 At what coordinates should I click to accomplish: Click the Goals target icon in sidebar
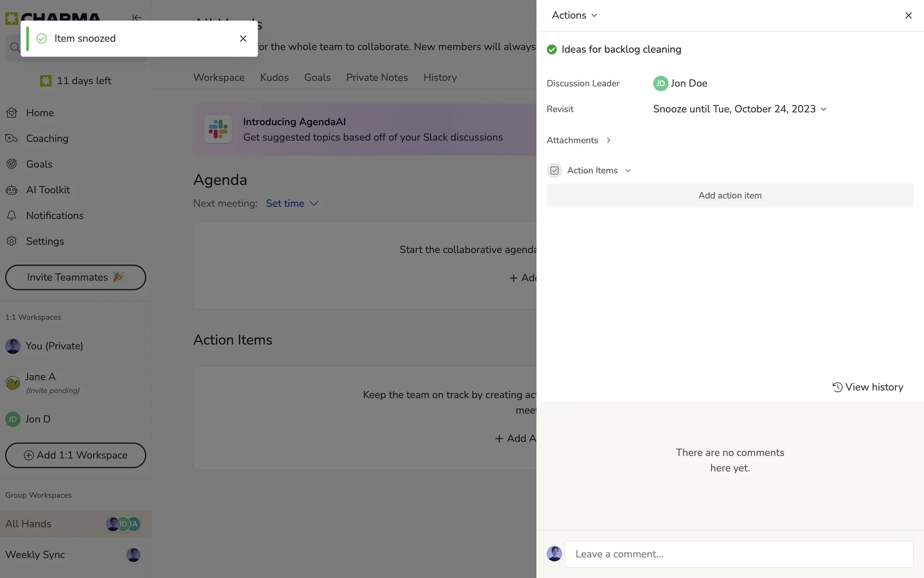coord(12,164)
